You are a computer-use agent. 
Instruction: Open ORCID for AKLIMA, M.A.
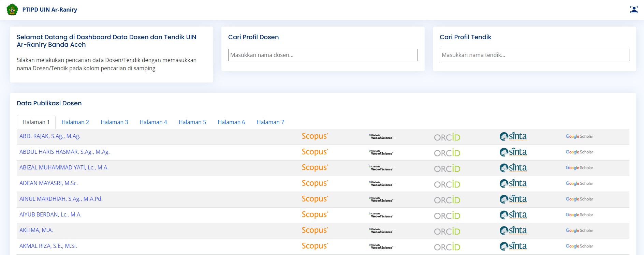click(447, 231)
